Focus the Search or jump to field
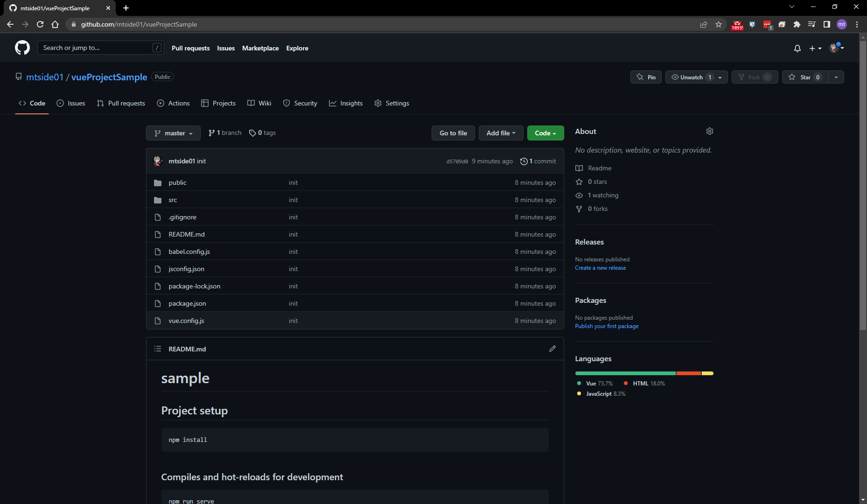Screen dimensions: 867x504 click(x=100, y=48)
